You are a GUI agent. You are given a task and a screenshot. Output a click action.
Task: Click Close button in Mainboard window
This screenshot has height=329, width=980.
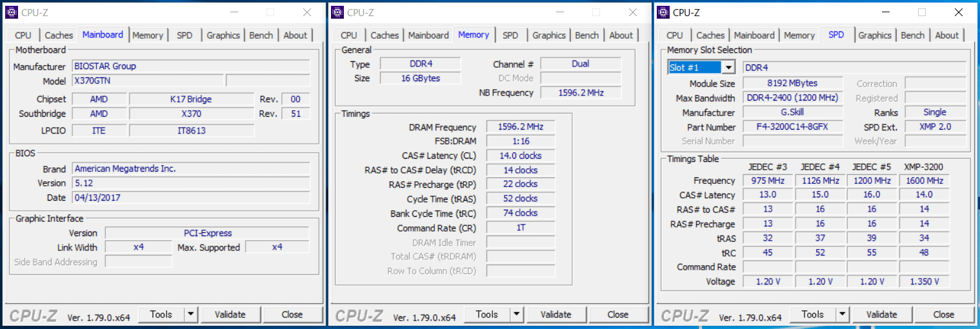[x=292, y=314]
